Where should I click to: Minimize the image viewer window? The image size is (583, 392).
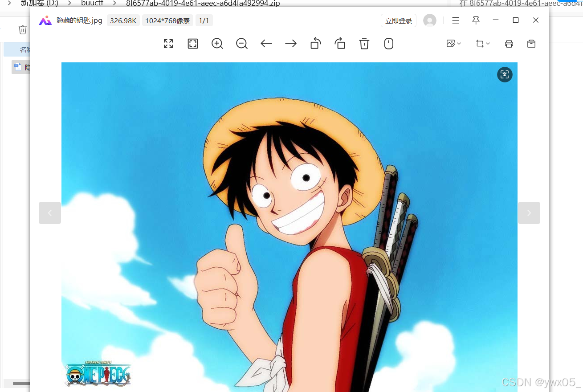click(x=496, y=20)
